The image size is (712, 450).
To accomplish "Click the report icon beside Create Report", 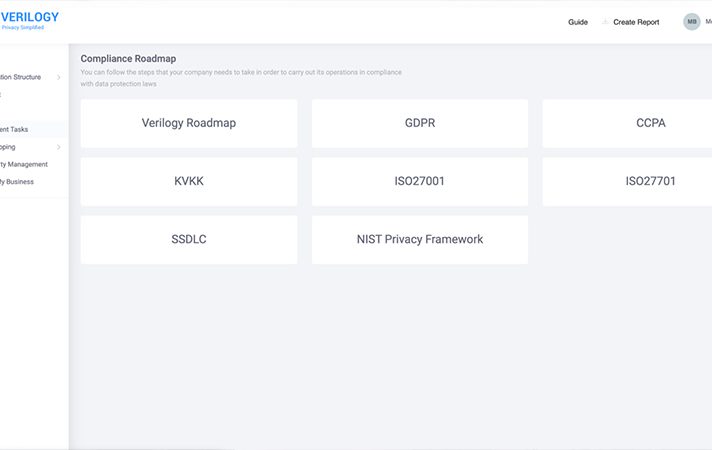I will click(x=605, y=21).
